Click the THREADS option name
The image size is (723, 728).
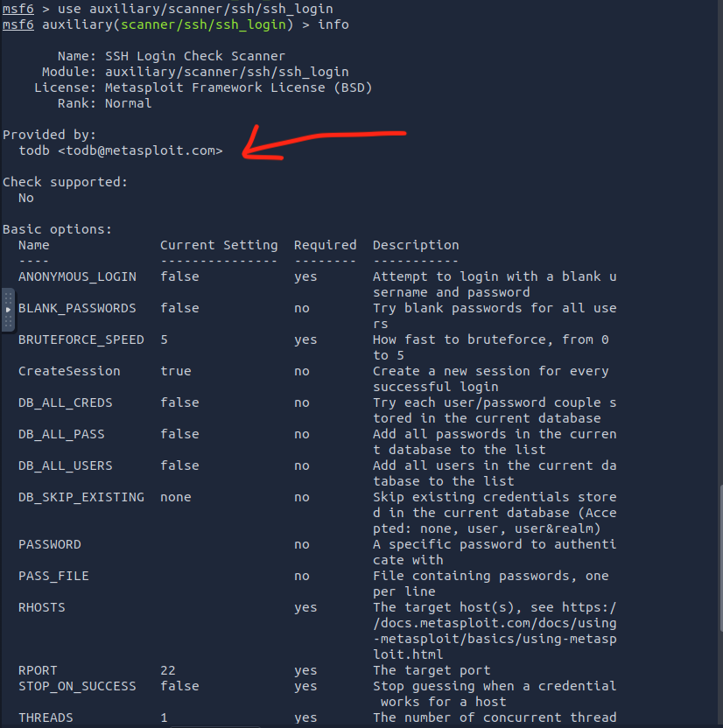46,717
